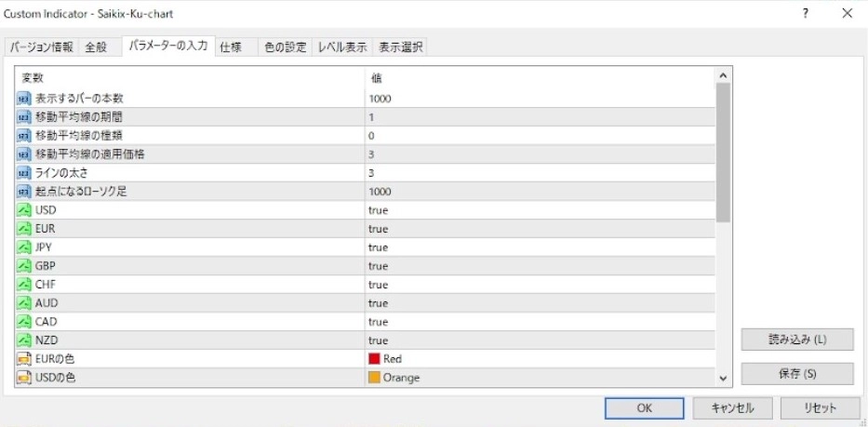Screen dimensions: 868x427
Task: Click the scrollbar down arrow
Action: tap(723, 379)
